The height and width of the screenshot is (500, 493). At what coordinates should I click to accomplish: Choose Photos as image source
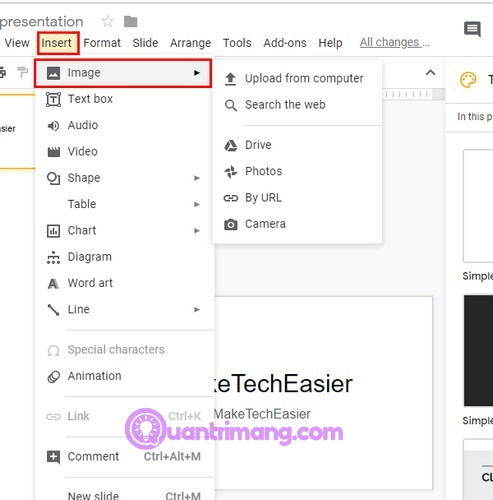tap(297, 171)
